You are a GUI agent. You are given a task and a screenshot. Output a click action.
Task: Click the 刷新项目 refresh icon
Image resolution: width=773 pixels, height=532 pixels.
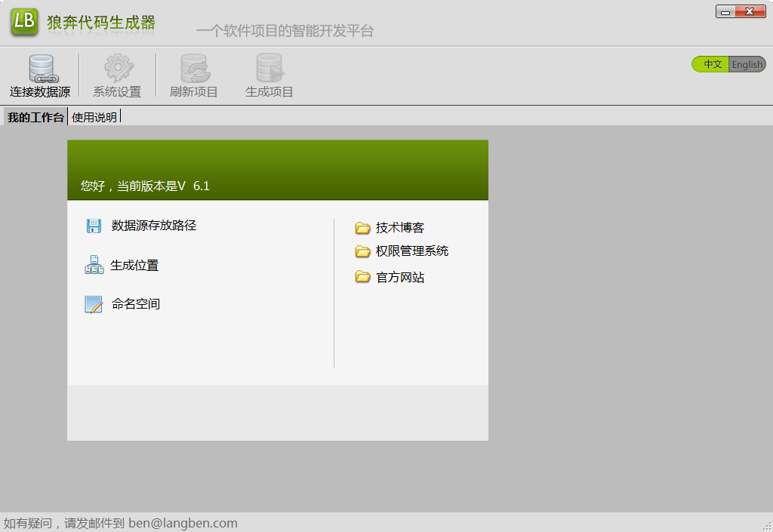(x=193, y=66)
